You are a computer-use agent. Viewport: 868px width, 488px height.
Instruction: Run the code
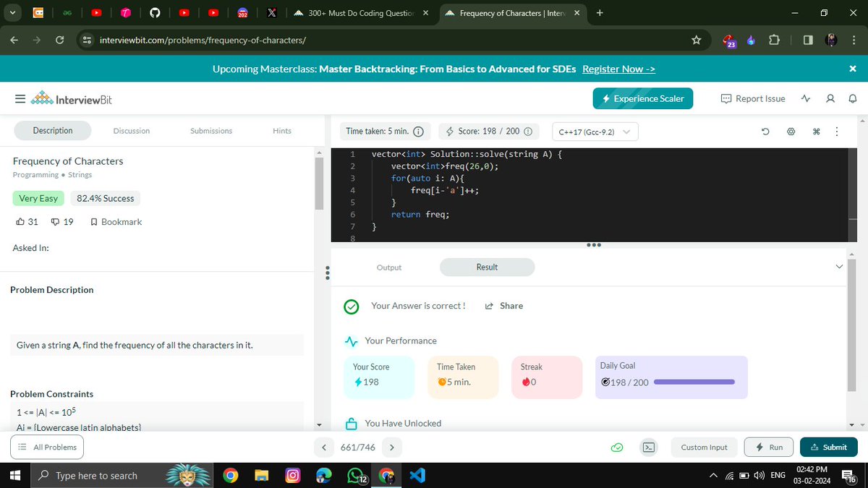point(769,448)
